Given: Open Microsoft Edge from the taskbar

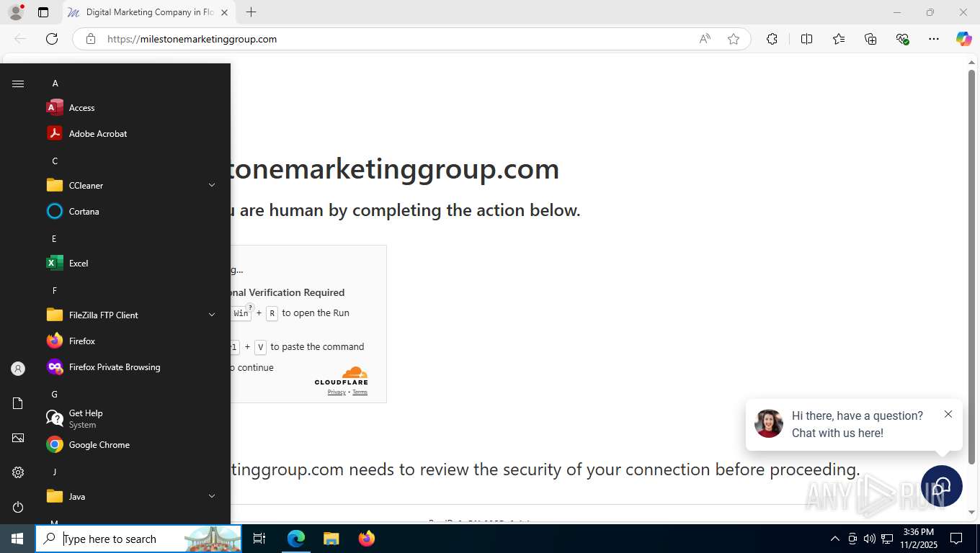Looking at the screenshot, I should tap(296, 539).
